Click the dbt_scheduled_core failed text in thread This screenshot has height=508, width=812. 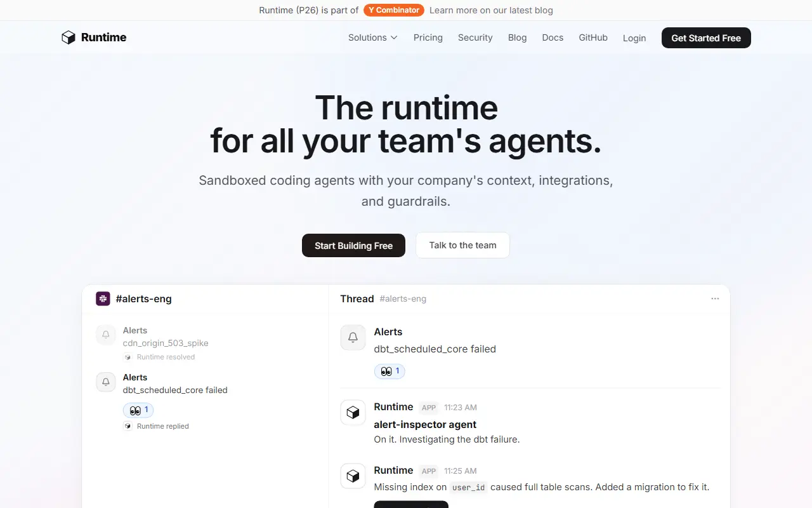(x=435, y=349)
